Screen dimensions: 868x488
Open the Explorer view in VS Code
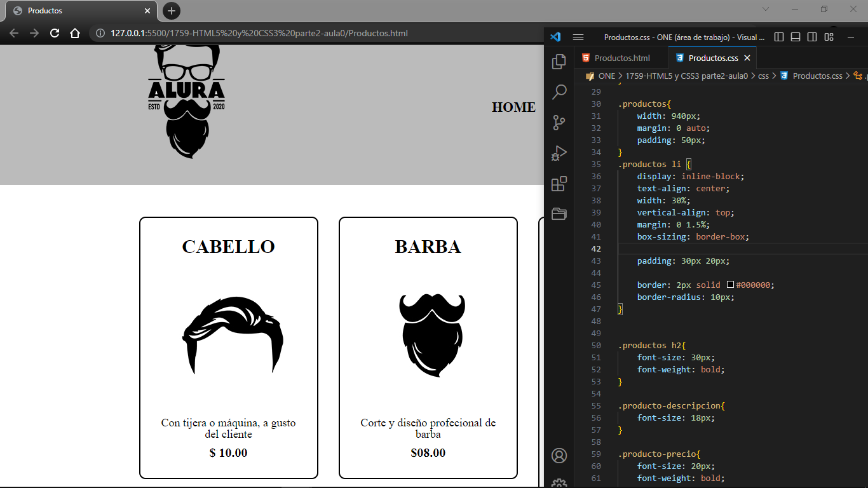click(x=559, y=62)
